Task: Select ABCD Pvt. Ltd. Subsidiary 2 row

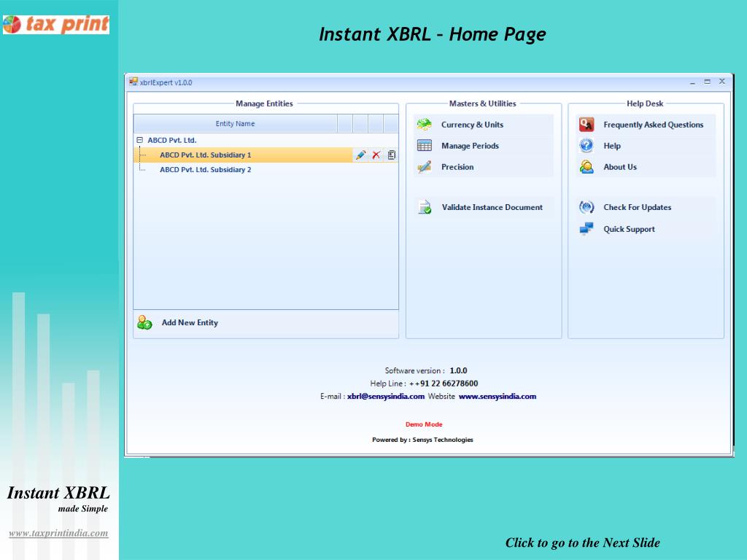Action: (205, 169)
